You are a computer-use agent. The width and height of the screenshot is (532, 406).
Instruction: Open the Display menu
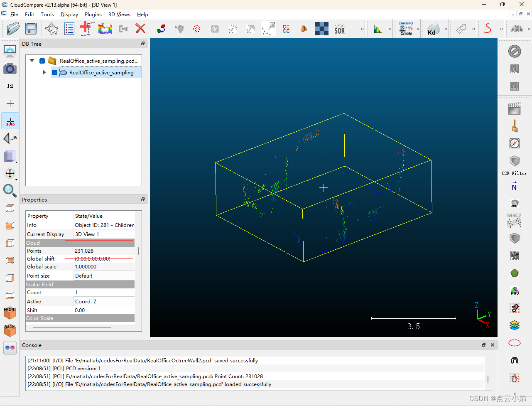tap(69, 14)
